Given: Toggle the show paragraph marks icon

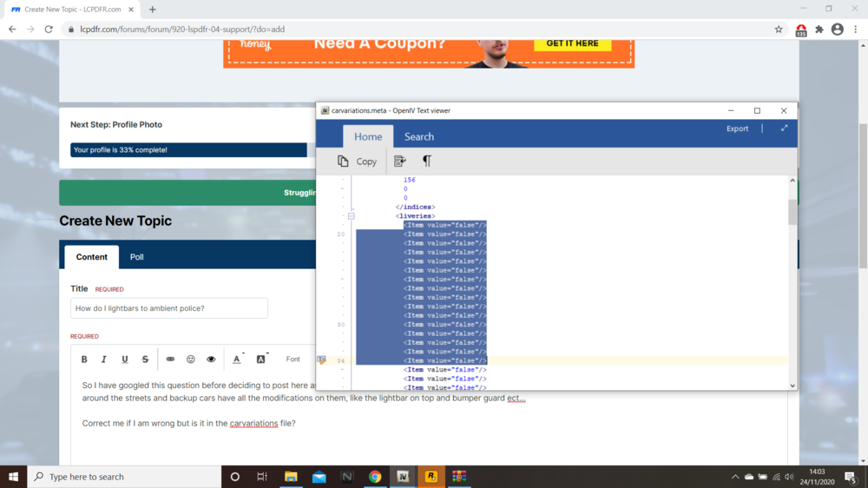Looking at the screenshot, I should tap(427, 162).
